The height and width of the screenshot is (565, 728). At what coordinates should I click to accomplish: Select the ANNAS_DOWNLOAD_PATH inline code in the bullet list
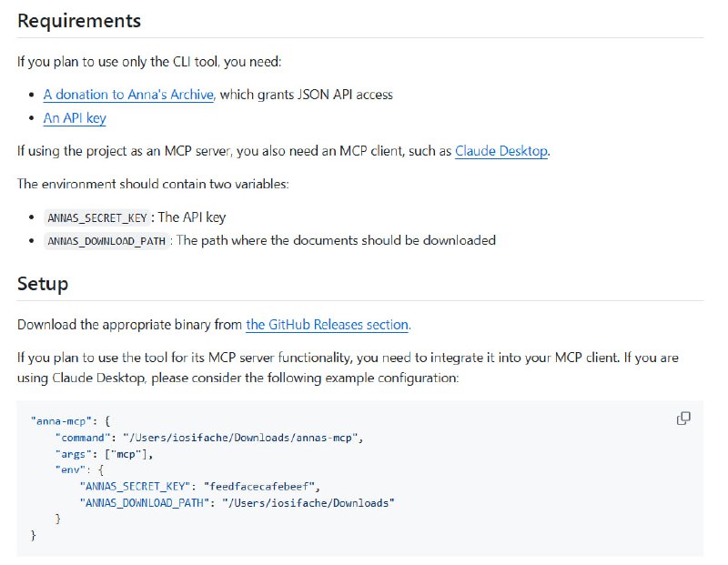(106, 241)
